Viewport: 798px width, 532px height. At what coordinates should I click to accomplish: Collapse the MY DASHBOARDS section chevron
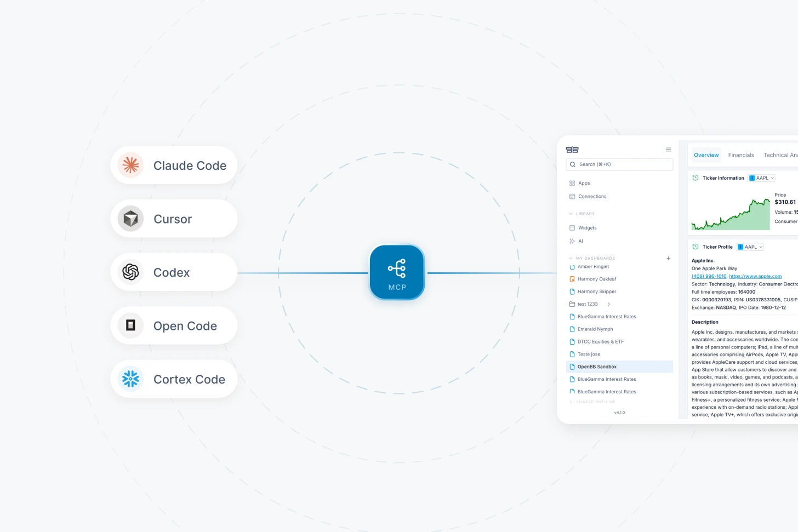[x=571, y=258]
